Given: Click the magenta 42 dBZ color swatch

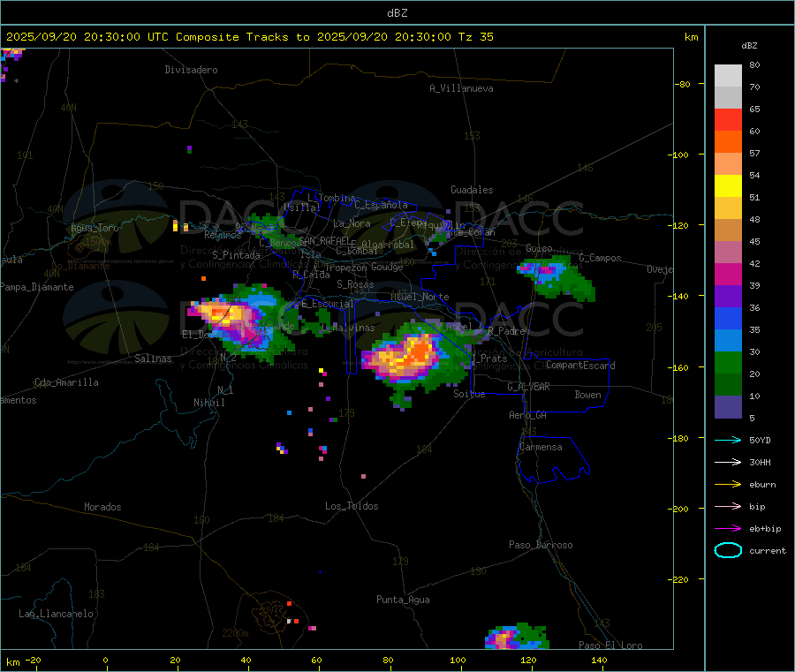Looking at the screenshot, I should (728, 274).
